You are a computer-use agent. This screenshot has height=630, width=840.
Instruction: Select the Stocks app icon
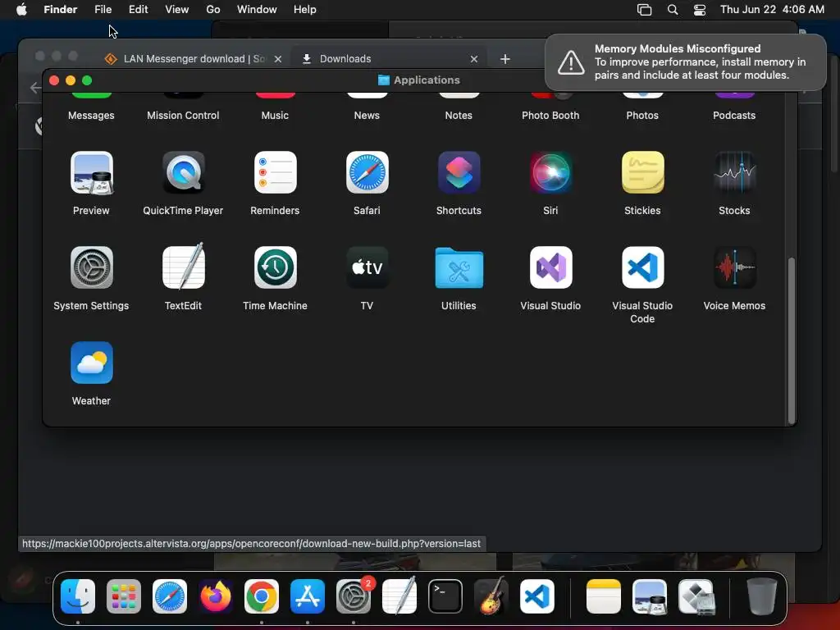point(734,172)
